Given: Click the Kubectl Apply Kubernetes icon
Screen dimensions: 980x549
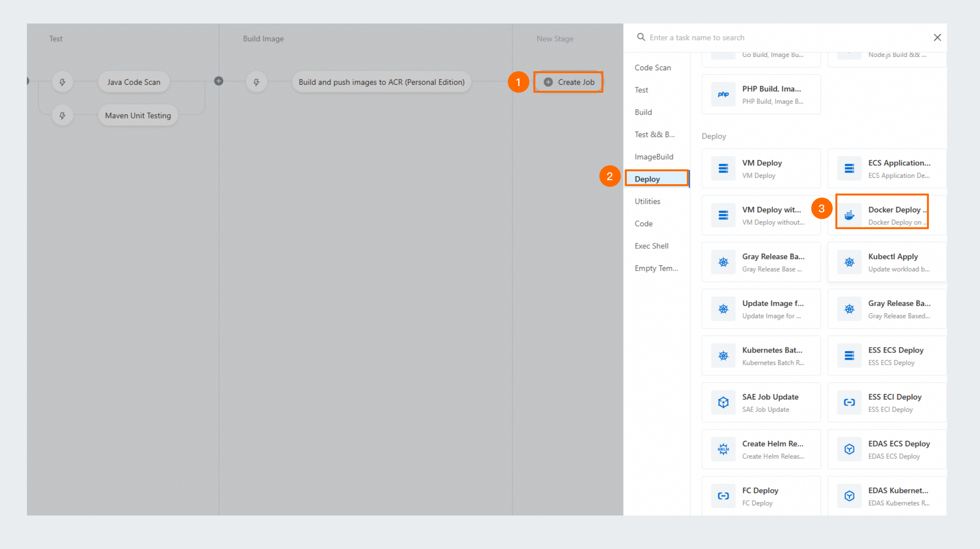Looking at the screenshot, I should (849, 262).
